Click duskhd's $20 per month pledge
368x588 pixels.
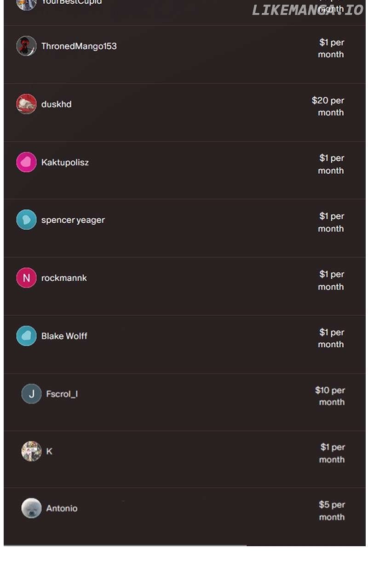(x=328, y=106)
